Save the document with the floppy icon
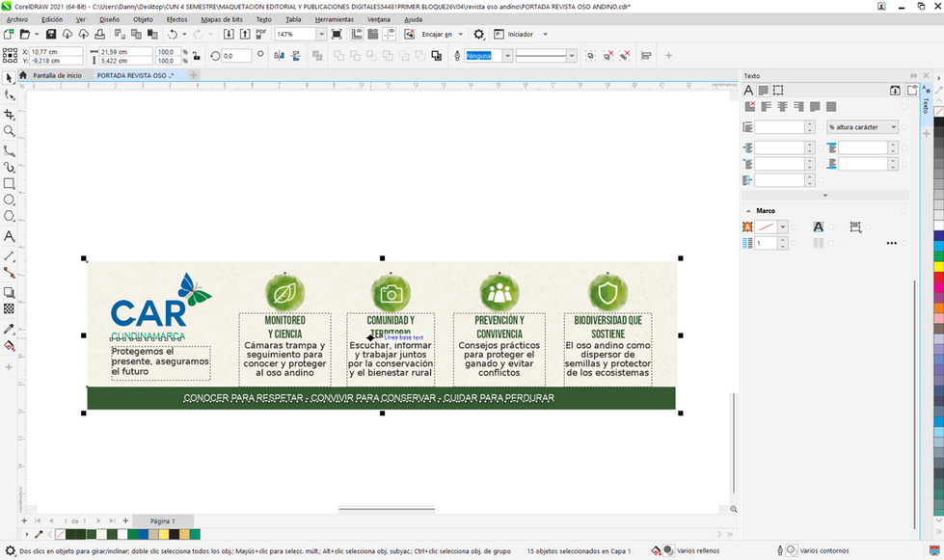Image resolution: width=944 pixels, height=560 pixels. pyautogui.click(x=51, y=35)
